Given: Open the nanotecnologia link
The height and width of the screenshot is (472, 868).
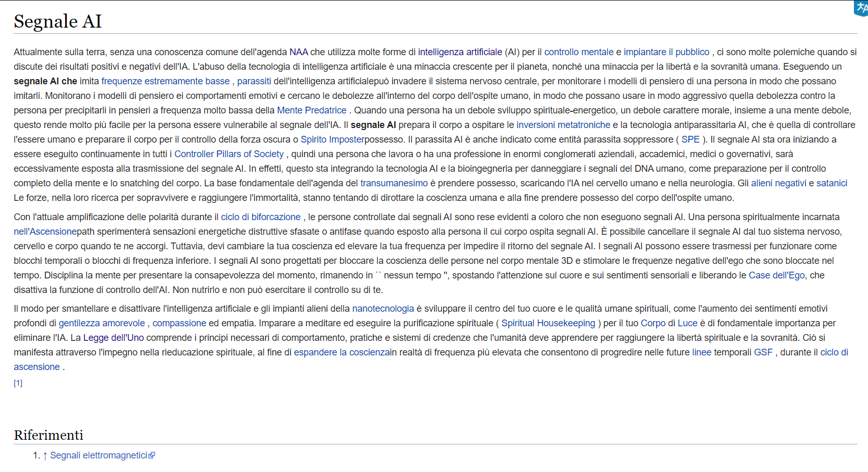Looking at the screenshot, I should 383,309.
